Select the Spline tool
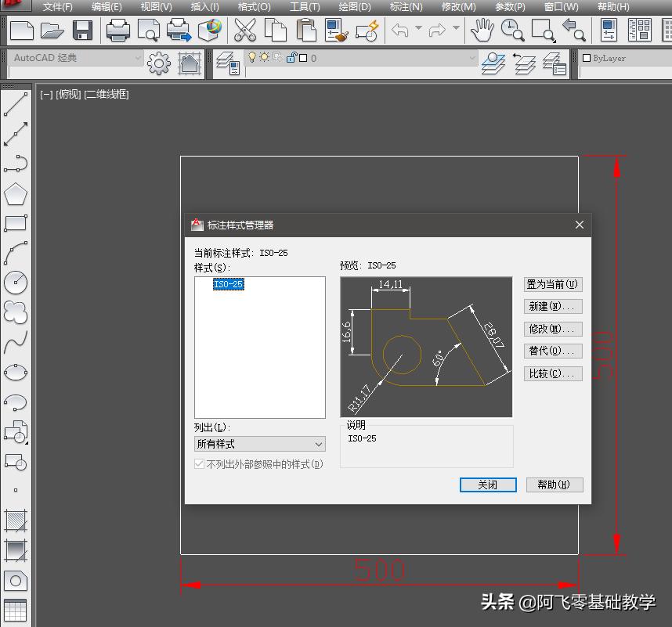This screenshot has height=627, width=672. point(16,341)
